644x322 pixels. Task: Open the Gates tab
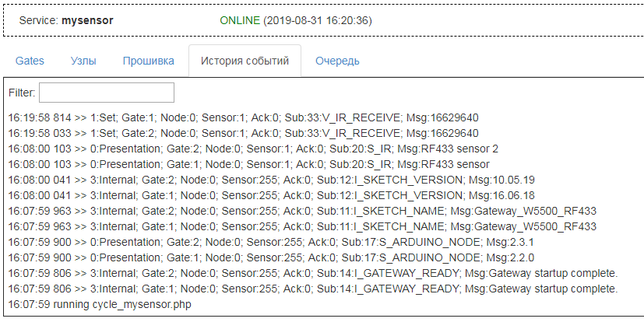point(30,61)
